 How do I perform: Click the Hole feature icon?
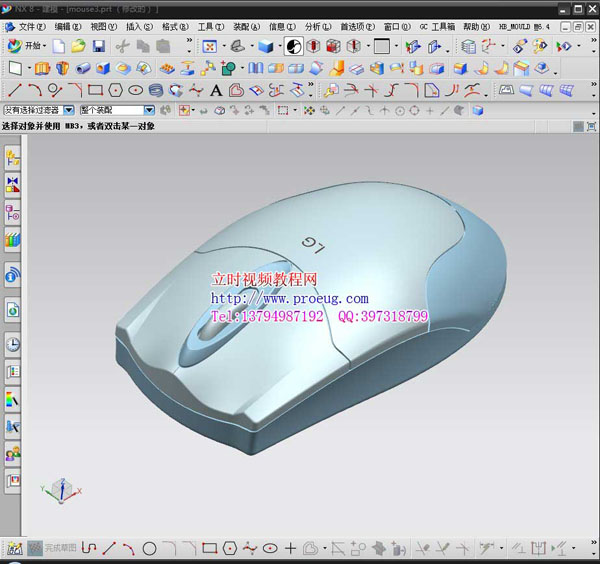coord(103,68)
